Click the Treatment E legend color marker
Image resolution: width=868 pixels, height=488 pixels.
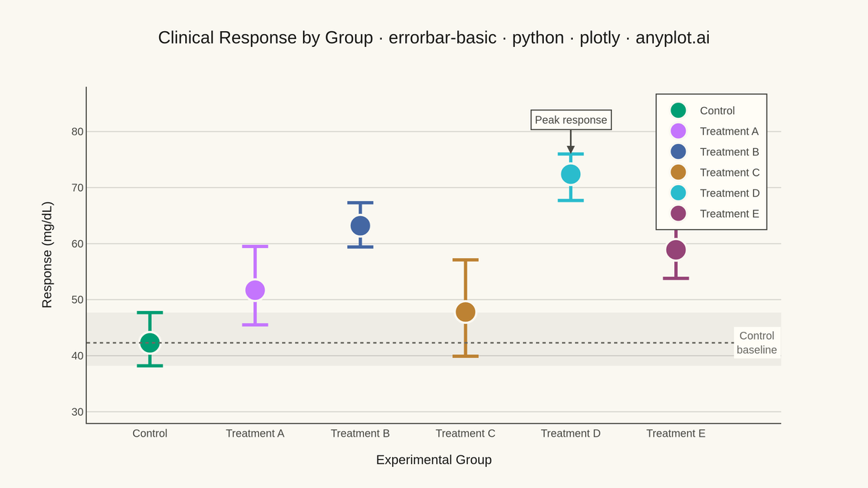pyautogui.click(x=678, y=213)
